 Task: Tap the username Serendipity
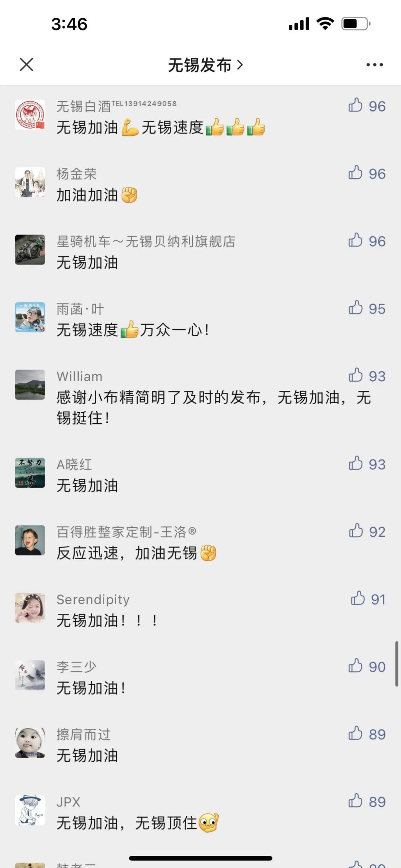(x=93, y=599)
